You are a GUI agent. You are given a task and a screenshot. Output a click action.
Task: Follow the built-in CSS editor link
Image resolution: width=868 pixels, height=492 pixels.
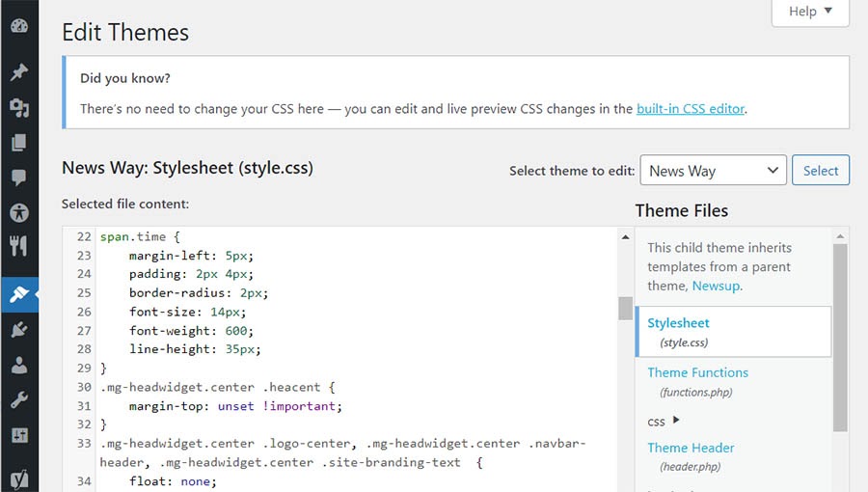(691, 109)
